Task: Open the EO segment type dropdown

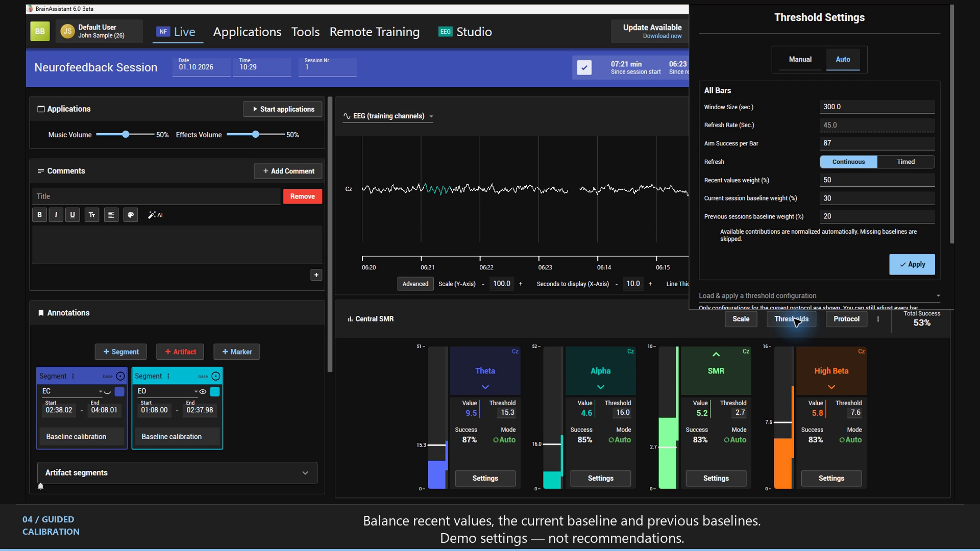Action: click(167, 391)
